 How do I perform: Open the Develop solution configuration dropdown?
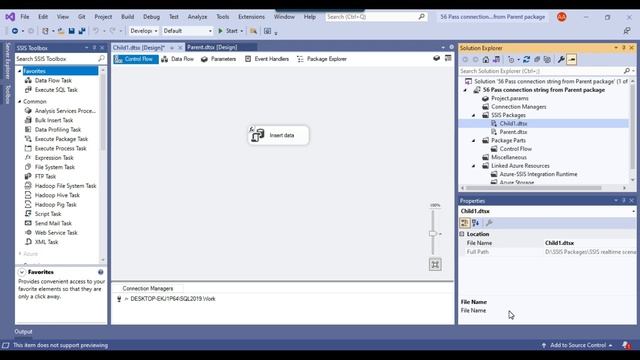click(144, 31)
